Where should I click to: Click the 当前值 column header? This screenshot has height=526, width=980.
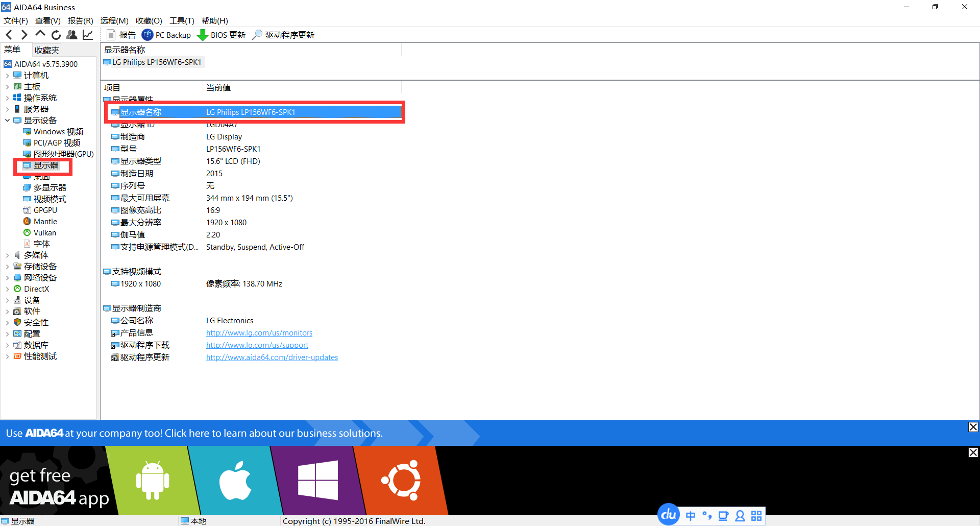coord(302,88)
